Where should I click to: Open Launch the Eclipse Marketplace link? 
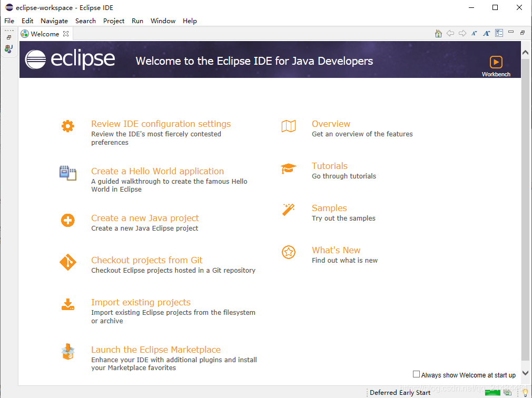[156, 350]
